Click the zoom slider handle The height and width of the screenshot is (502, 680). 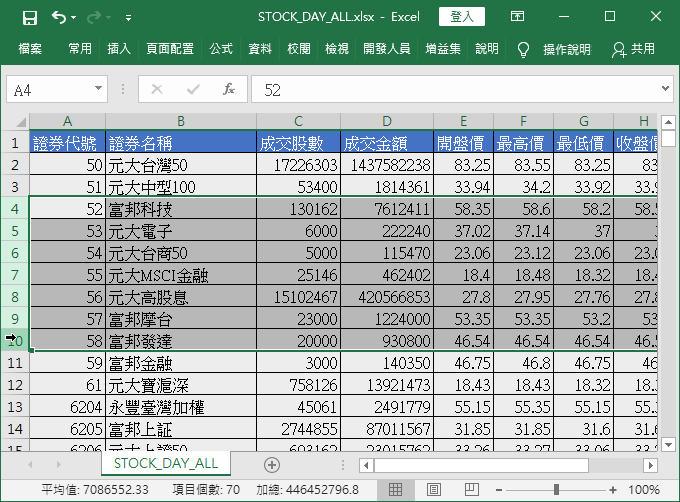coord(556,490)
